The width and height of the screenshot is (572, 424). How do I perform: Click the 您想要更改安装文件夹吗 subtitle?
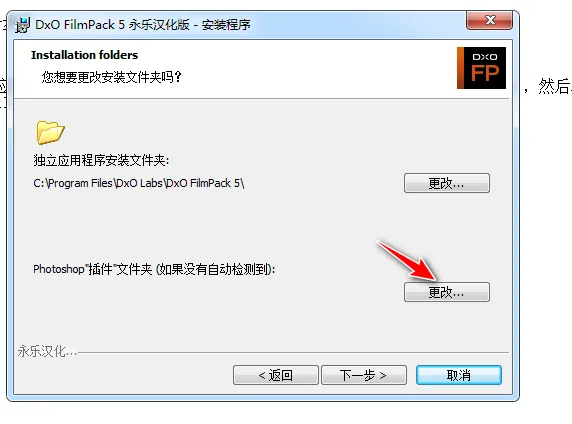(x=111, y=77)
